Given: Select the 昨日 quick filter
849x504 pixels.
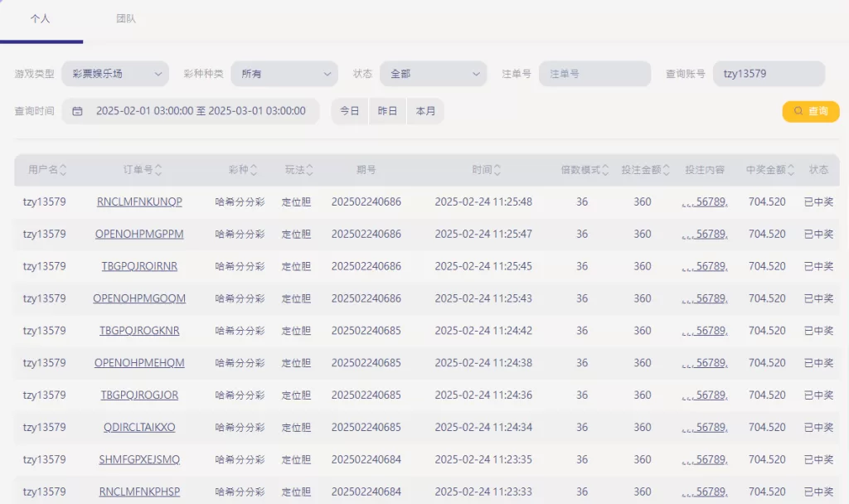Looking at the screenshot, I should pyautogui.click(x=388, y=111).
